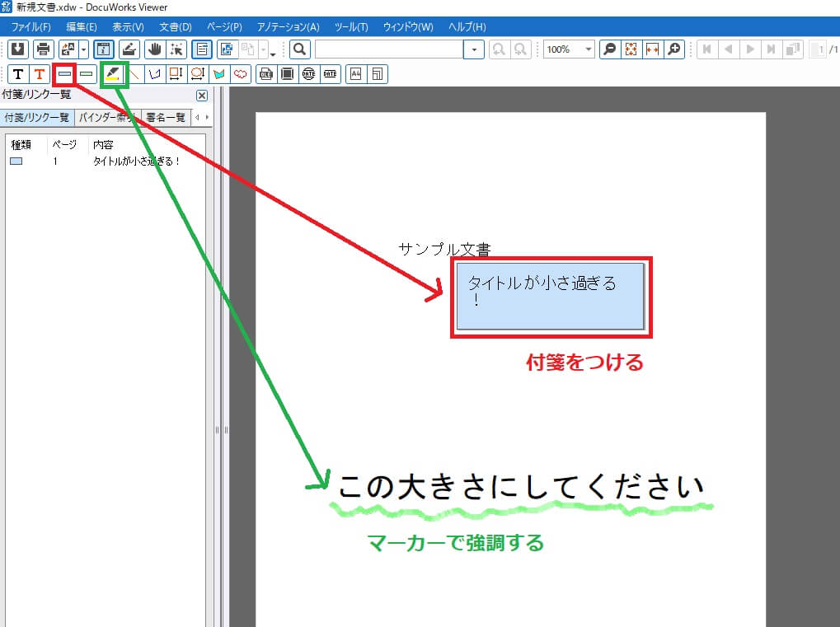Toggle the info panel display button
Viewport: 840px width, 627px height.
pyautogui.click(x=104, y=49)
